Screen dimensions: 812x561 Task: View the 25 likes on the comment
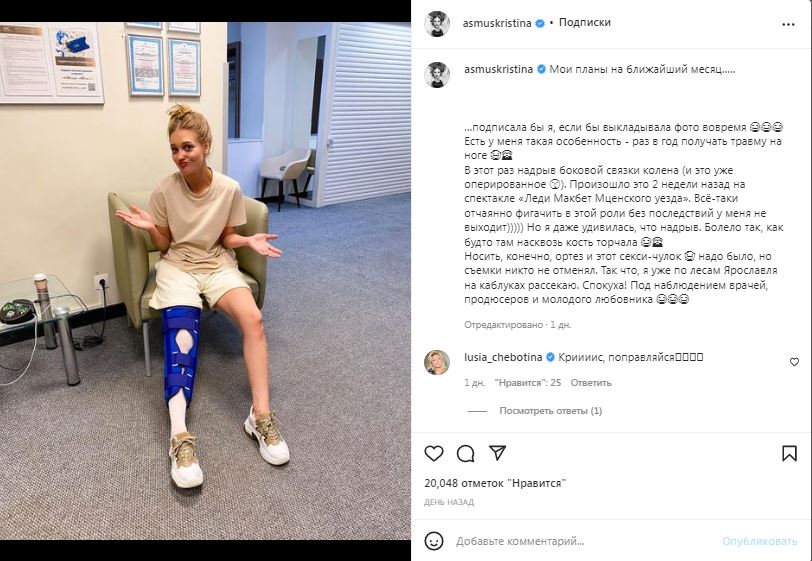528,383
